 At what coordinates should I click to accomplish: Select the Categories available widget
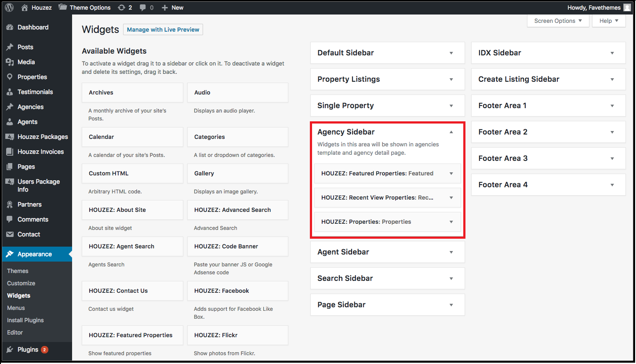tap(238, 137)
